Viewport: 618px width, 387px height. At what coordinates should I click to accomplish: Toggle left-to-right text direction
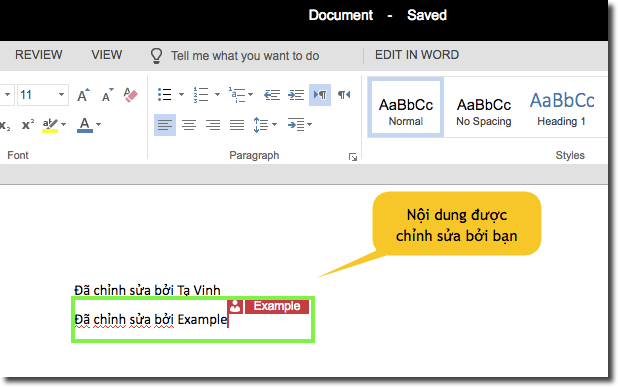[x=320, y=95]
